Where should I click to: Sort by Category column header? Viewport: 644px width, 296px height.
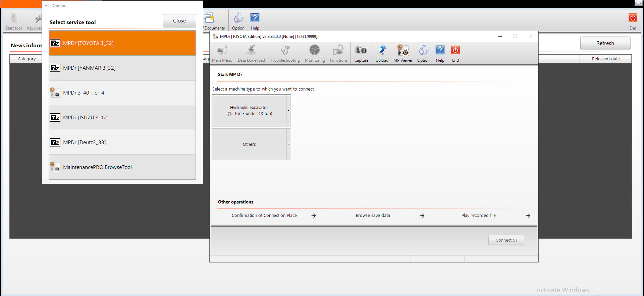[26, 59]
